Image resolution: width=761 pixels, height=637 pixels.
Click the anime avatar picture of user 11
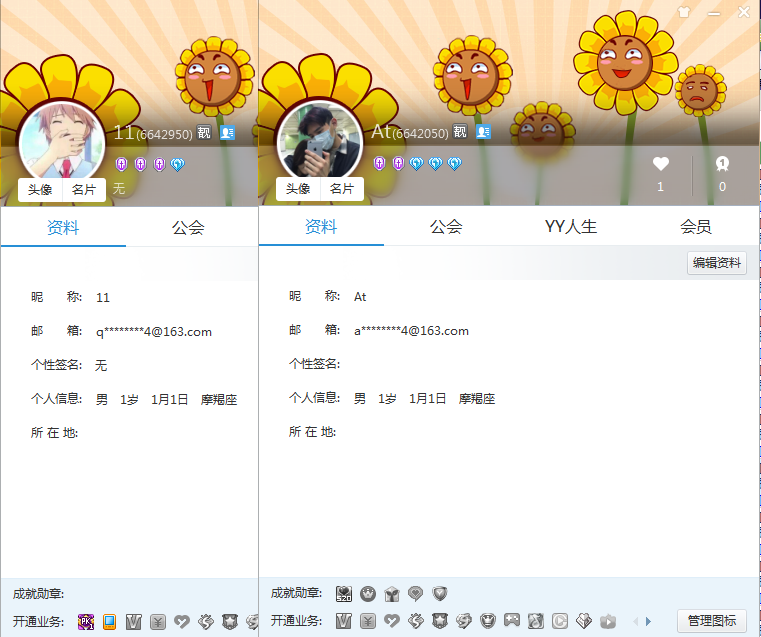62,141
